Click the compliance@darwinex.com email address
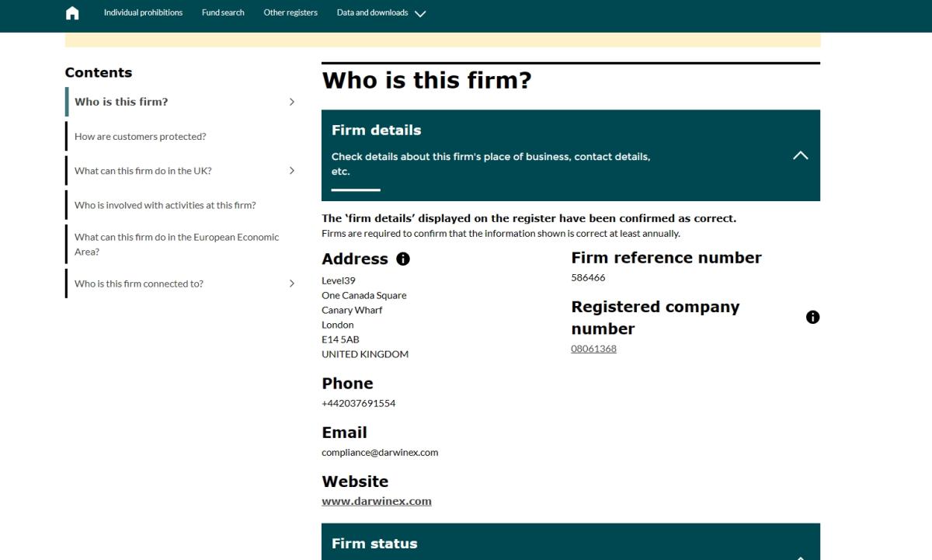This screenshot has height=560, width=932. pyautogui.click(x=380, y=453)
